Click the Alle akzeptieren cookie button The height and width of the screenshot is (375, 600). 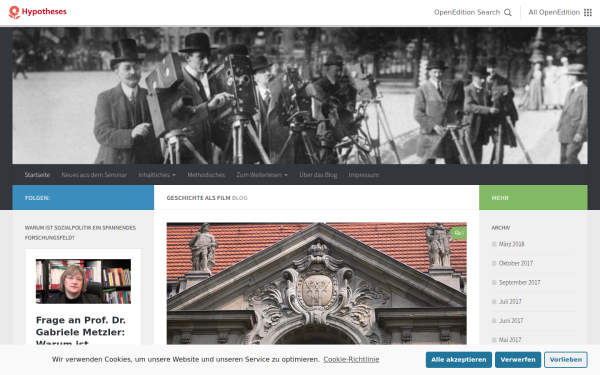(459, 360)
